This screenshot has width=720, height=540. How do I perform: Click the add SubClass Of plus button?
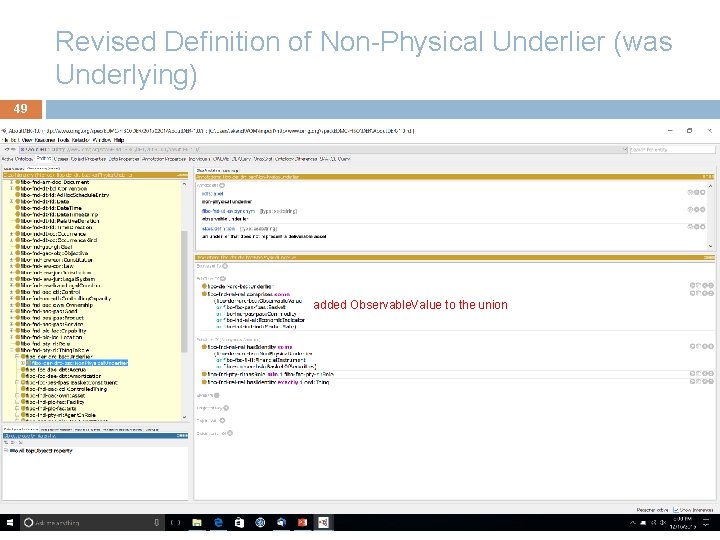[223, 278]
